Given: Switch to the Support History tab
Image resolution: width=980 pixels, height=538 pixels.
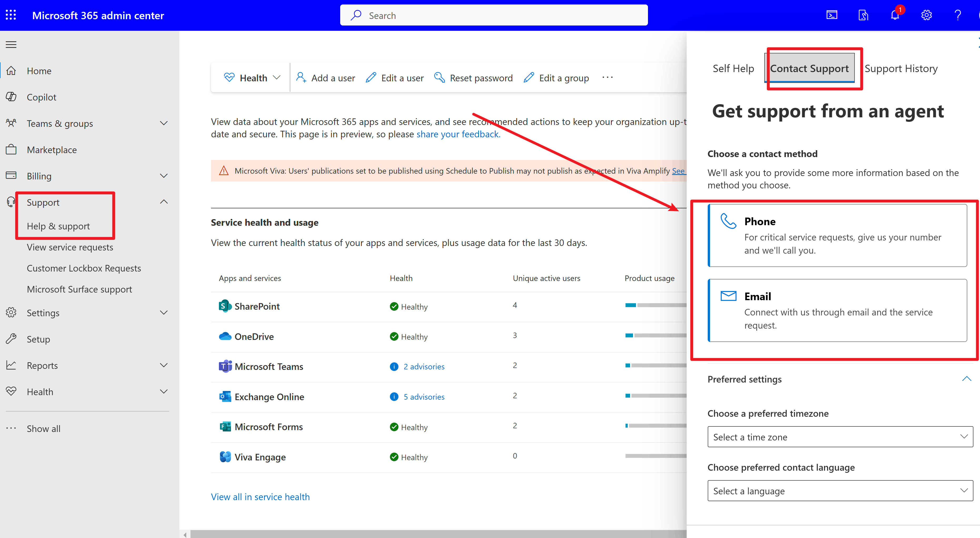Looking at the screenshot, I should pos(901,68).
